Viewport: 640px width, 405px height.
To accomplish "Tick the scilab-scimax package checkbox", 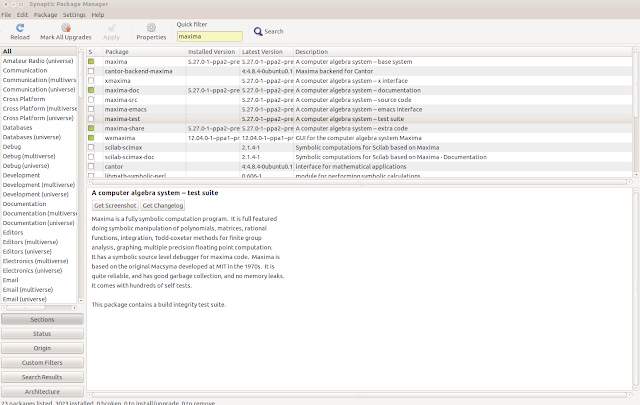I will tap(91, 147).
